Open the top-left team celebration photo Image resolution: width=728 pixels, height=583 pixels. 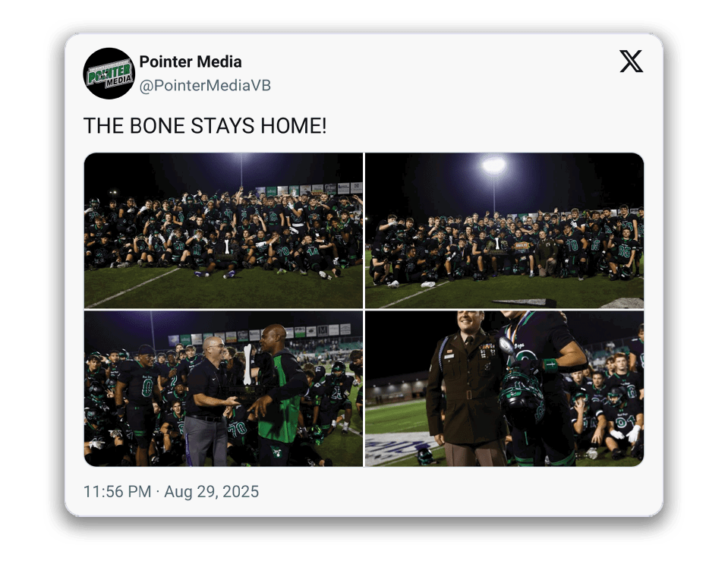point(223,230)
